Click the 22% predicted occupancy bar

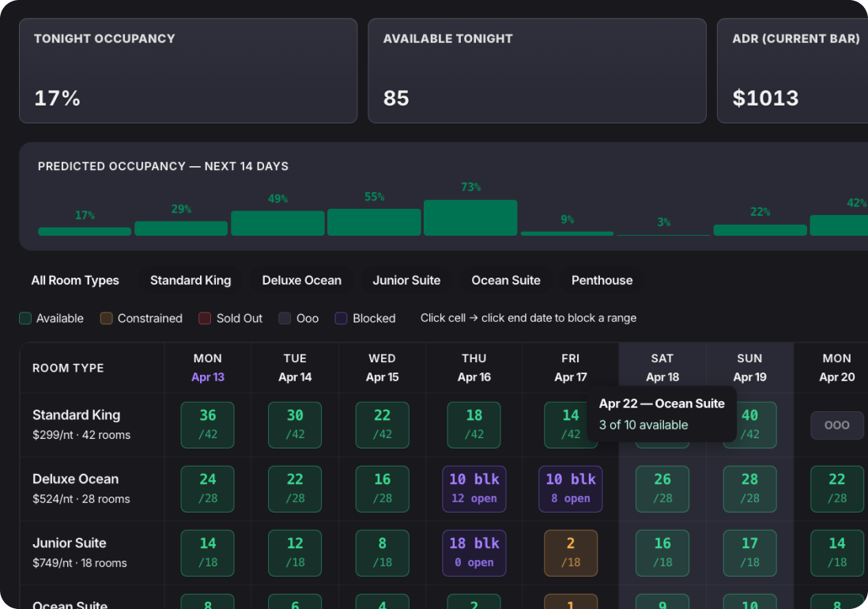[760, 230]
